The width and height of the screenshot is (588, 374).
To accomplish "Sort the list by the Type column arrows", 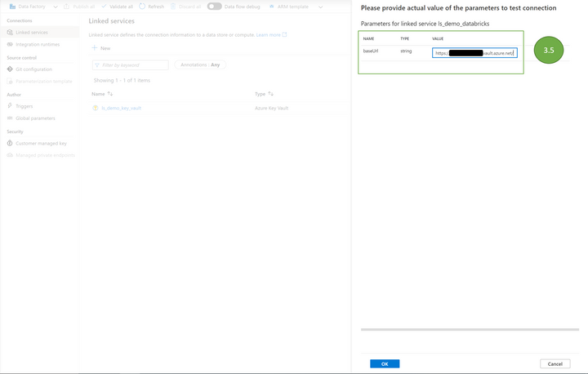I will (270, 94).
